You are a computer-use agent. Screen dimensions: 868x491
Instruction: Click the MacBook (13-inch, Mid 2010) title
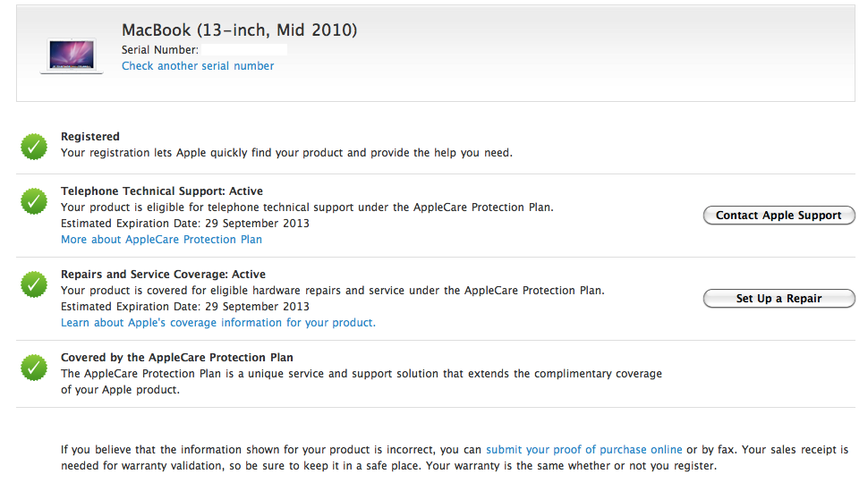tap(239, 30)
